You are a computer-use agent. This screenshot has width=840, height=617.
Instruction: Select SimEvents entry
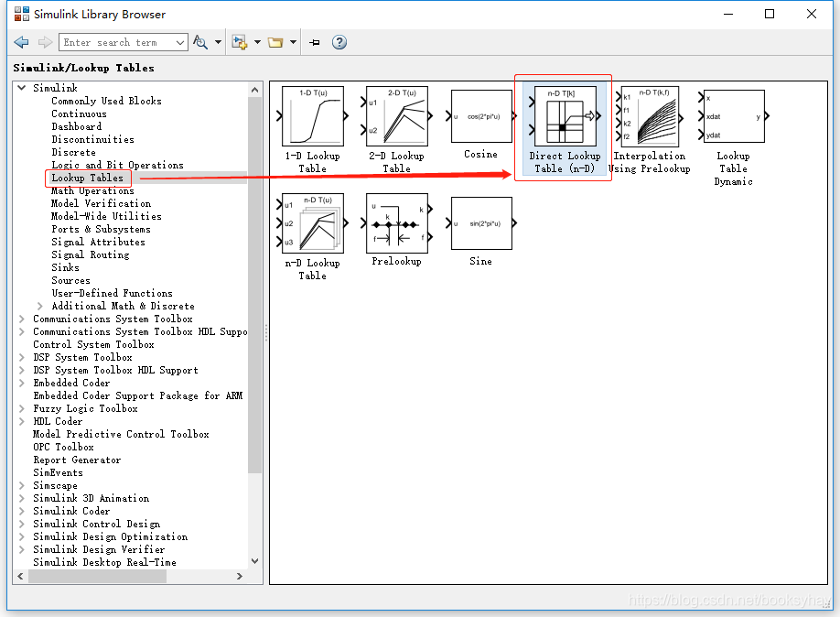tap(58, 472)
